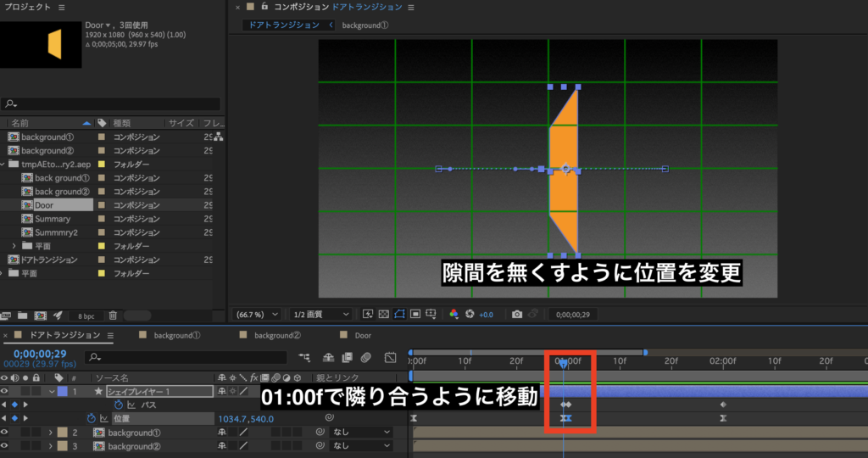Switch to the Door timeline tab
868x458 pixels.
pyautogui.click(x=362, y=335)
